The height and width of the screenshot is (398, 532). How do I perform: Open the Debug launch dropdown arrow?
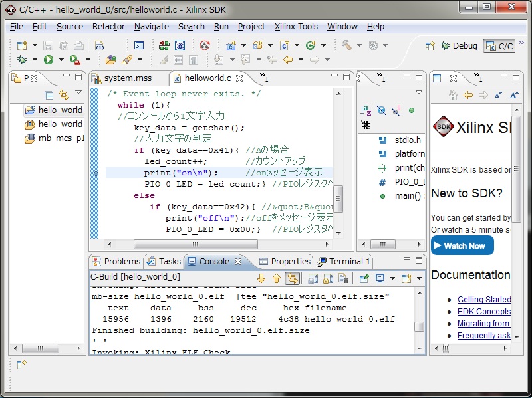pyautogui.click(x=35, y=60)
